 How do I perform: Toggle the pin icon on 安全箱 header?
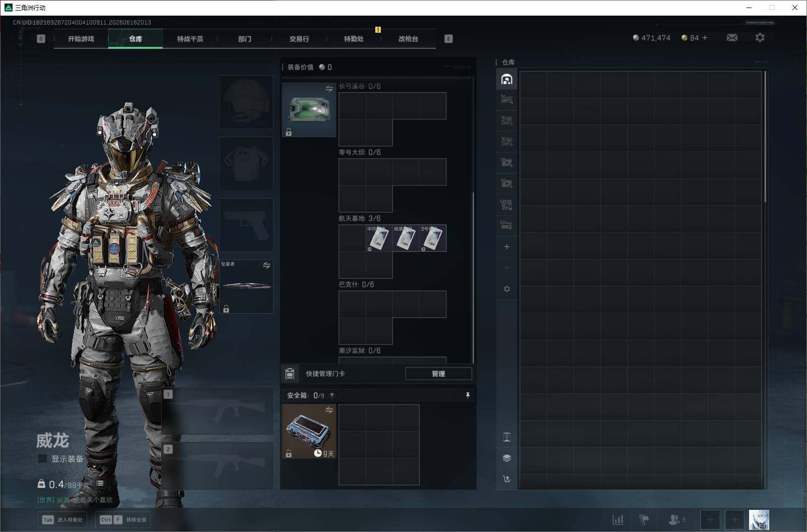tap(467, 395)
